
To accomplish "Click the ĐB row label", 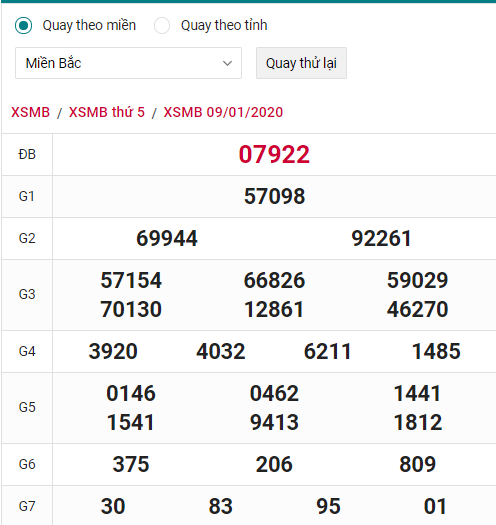I will pyautogui.click(x=27, y=154).
